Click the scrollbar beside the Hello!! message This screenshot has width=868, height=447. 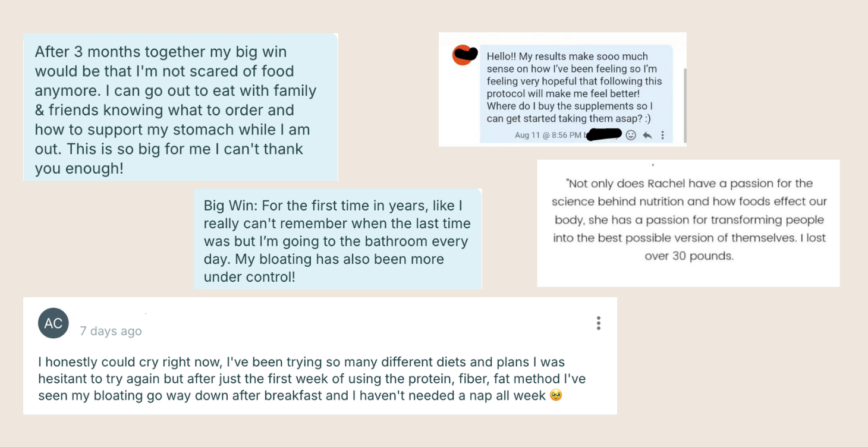(685, 105)
